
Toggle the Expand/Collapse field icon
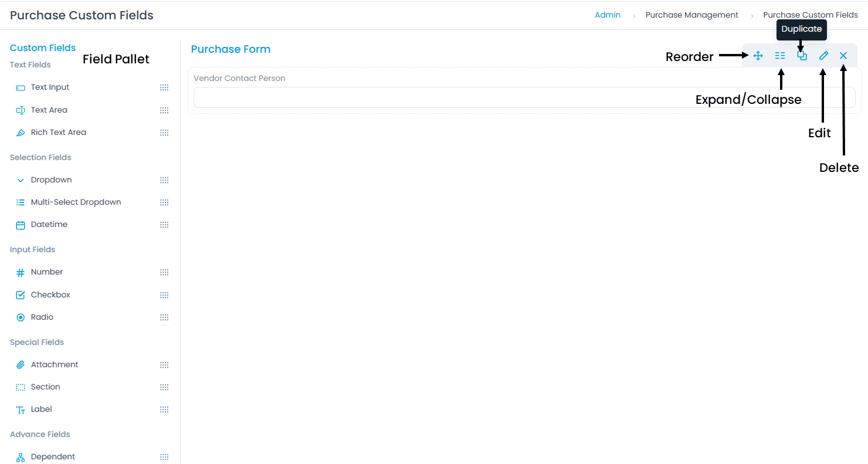pyautogui.click(x=779, y=56)
